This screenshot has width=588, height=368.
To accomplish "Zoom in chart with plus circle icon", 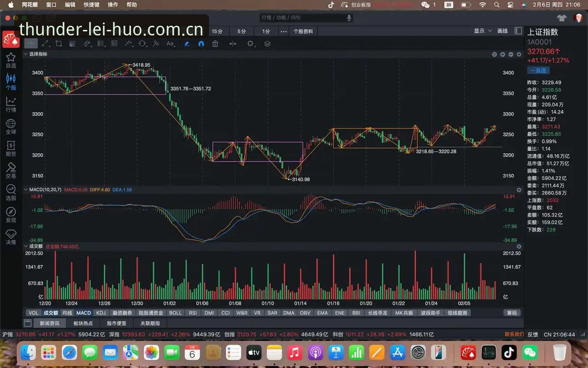I will [503, 54].
